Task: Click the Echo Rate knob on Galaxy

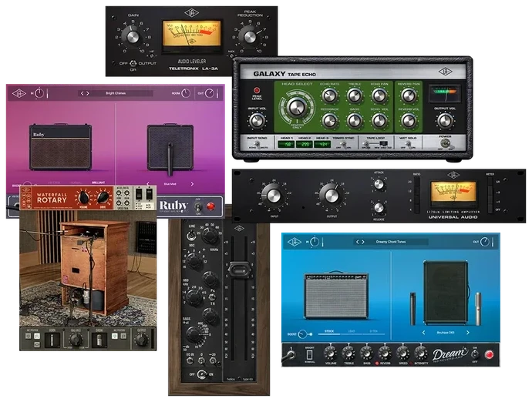Action: click(329, 96)
